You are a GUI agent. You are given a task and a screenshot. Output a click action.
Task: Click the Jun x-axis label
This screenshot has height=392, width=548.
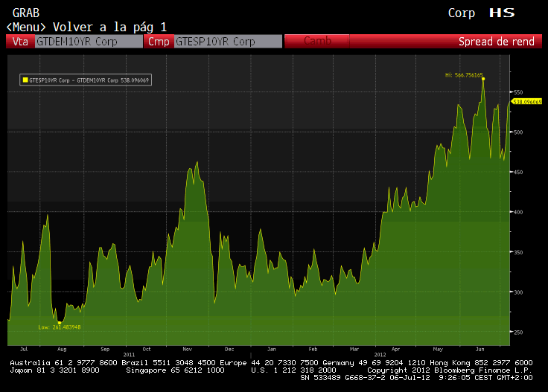pos(479,349)
